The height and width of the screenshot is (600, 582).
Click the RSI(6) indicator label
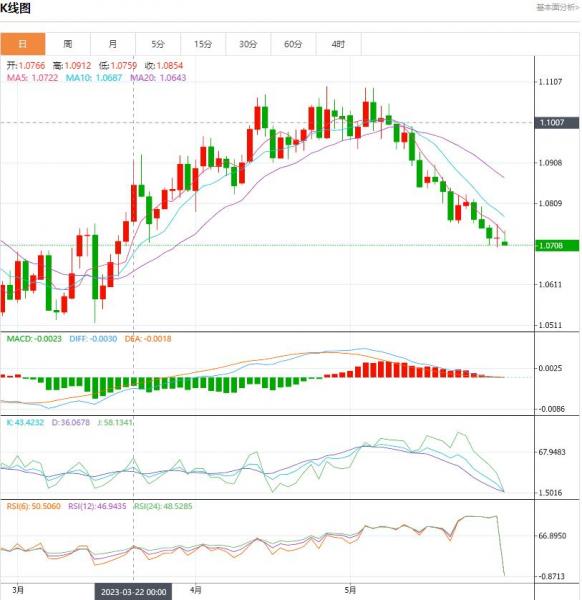(34, 506)
